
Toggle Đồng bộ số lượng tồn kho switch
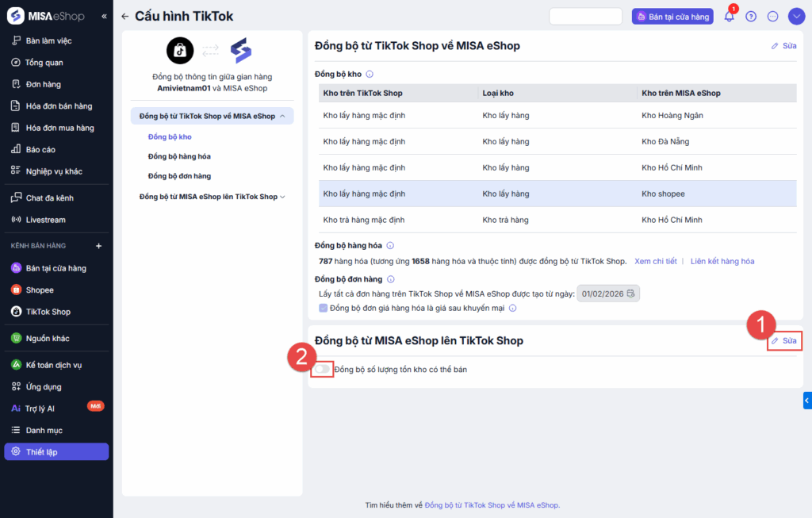pyautogui.click(x=322, y=369)
